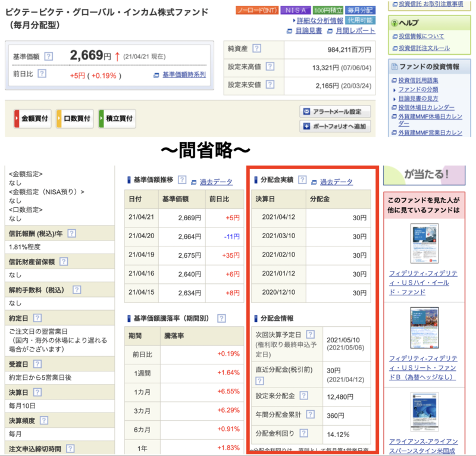This screenshot has width=476, height=456.
Task: Click the が当たる! banner
Action: tap(424, 175)
